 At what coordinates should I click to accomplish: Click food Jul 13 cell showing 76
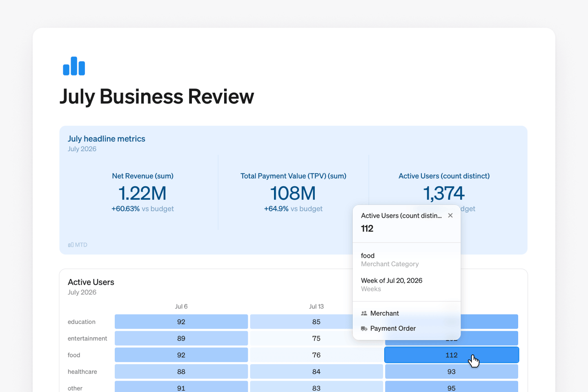point(316,355)
